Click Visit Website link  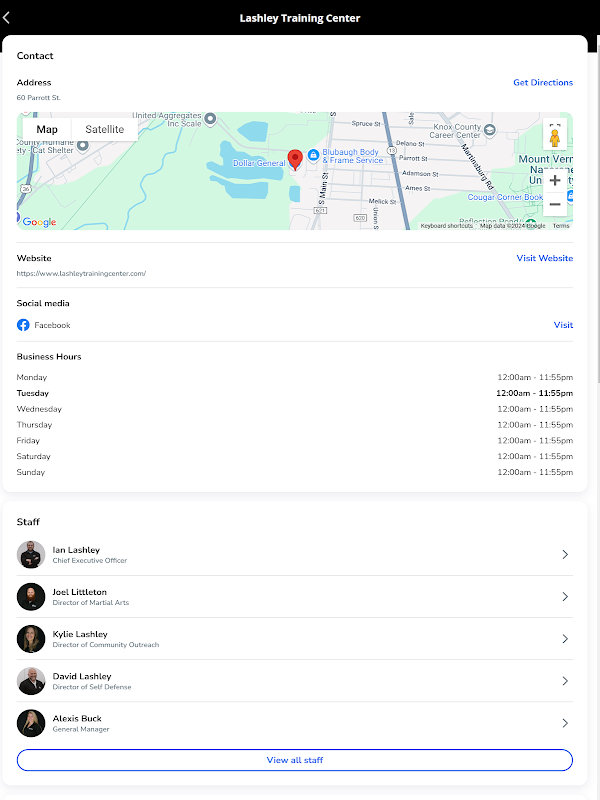(544, 258)
